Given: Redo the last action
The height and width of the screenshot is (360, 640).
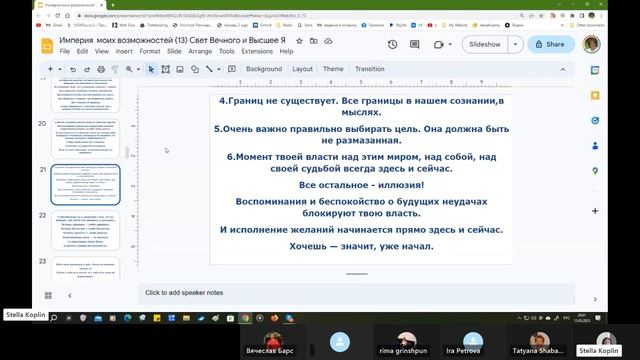Looking at the screenshot, I should pos(87,69).
